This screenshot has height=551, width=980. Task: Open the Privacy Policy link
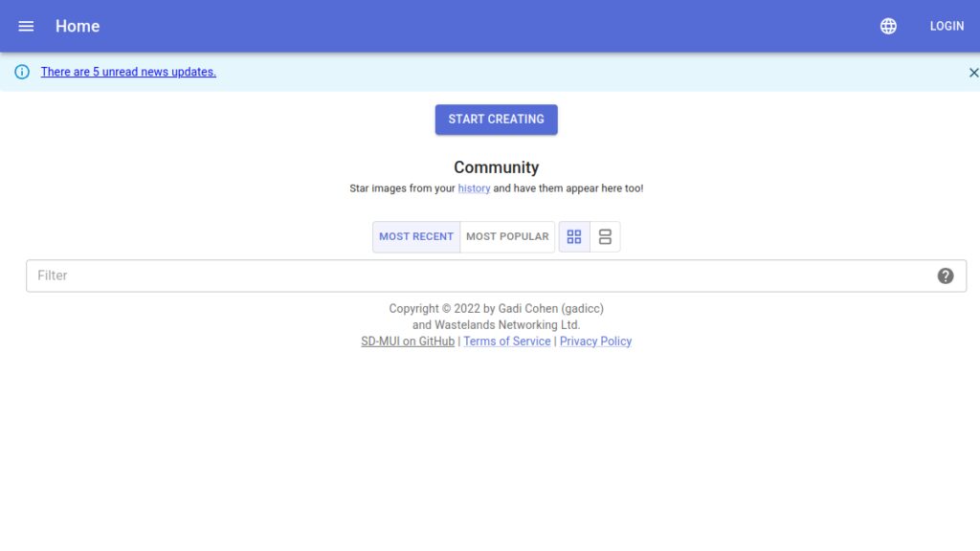595,342
